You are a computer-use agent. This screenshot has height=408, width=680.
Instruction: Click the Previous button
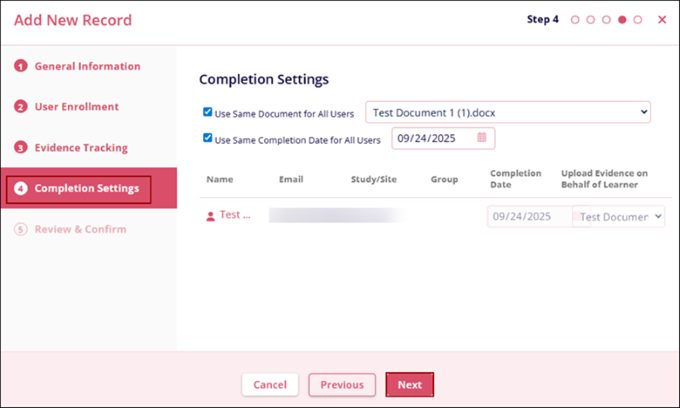pos(342,384)
